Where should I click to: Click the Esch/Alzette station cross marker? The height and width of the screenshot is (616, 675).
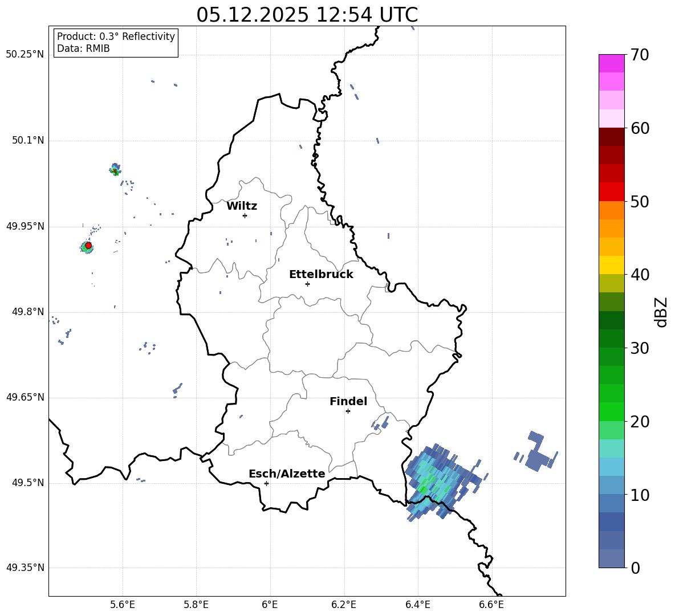click(266, 483)
